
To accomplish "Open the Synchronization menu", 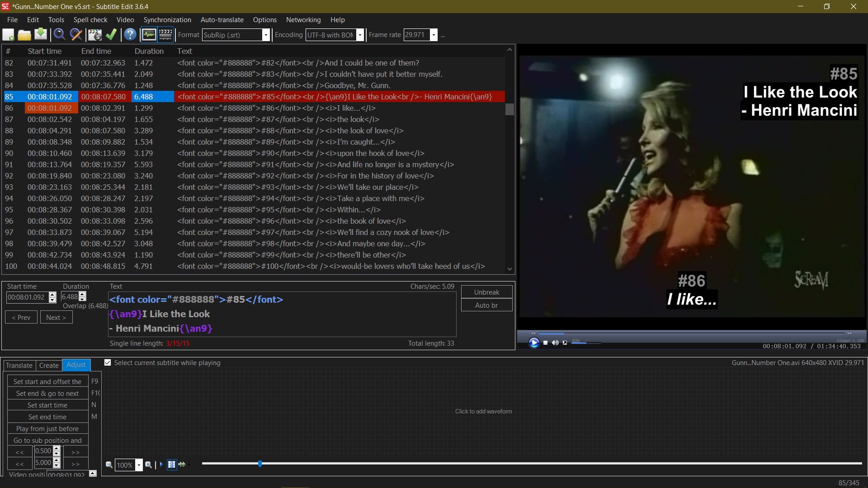I will coord(167,20).
